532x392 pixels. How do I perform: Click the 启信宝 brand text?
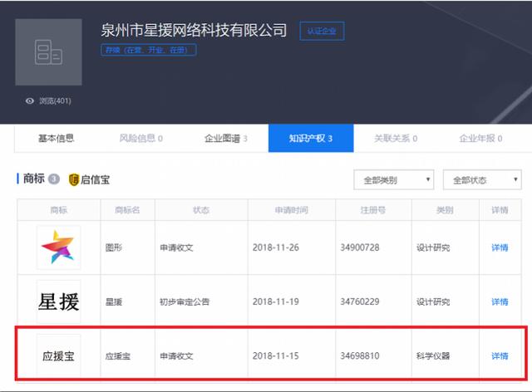[96, 179]
